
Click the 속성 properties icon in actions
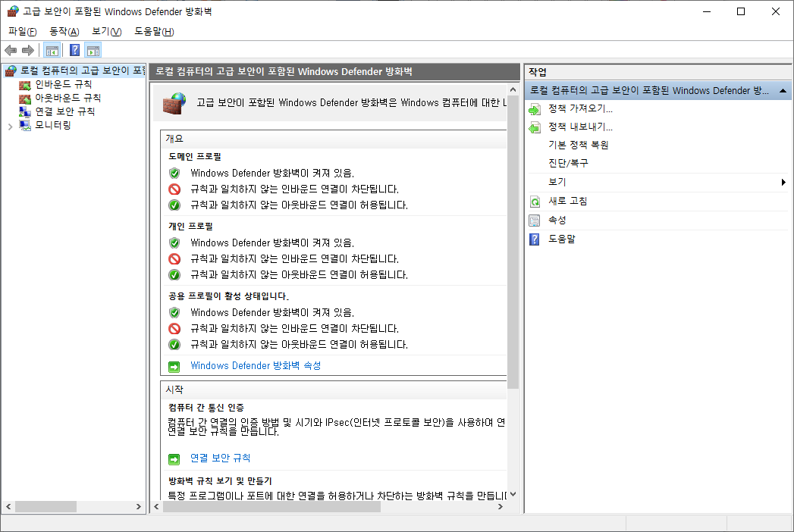pos(535,221)
